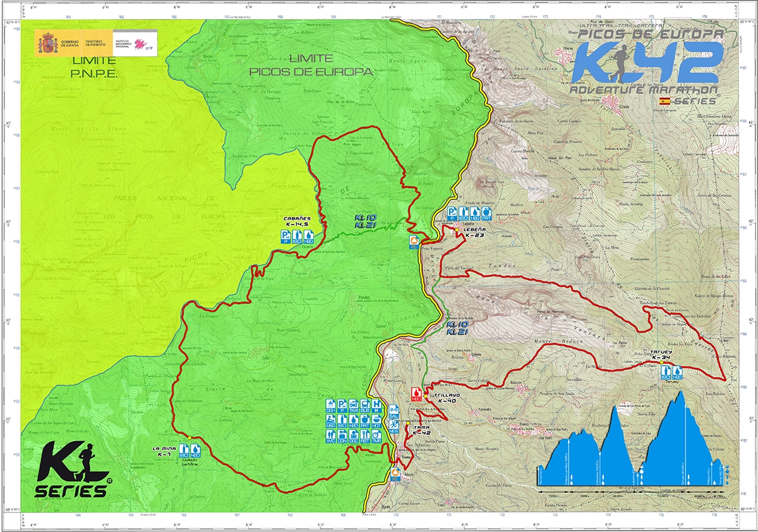This screenshot has height=532, width=758.
Task: Click the yellow waypoint dot at Tama
Action: [409, 422]
